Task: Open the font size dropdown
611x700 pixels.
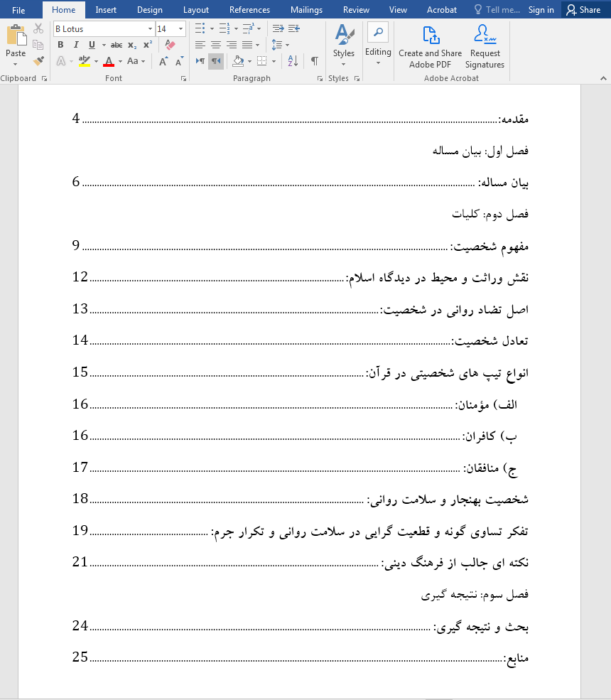Action: tap(181, 29)
